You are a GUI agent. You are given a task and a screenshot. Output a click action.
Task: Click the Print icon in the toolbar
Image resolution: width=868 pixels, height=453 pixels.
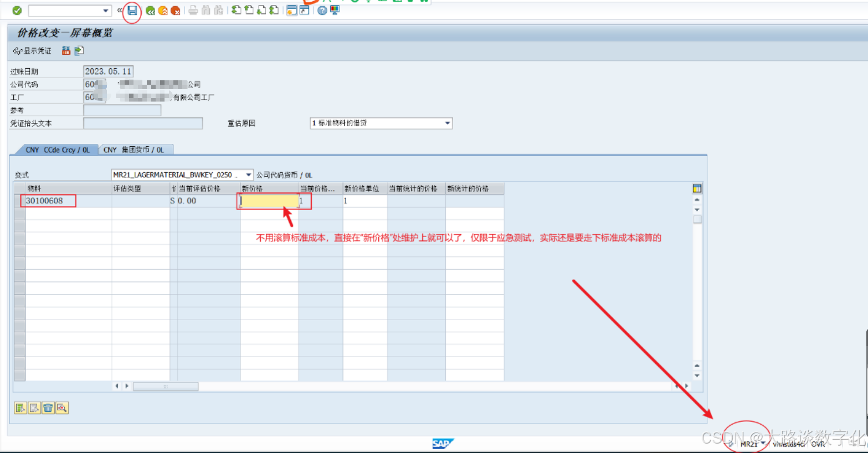(x=192, y=10)
